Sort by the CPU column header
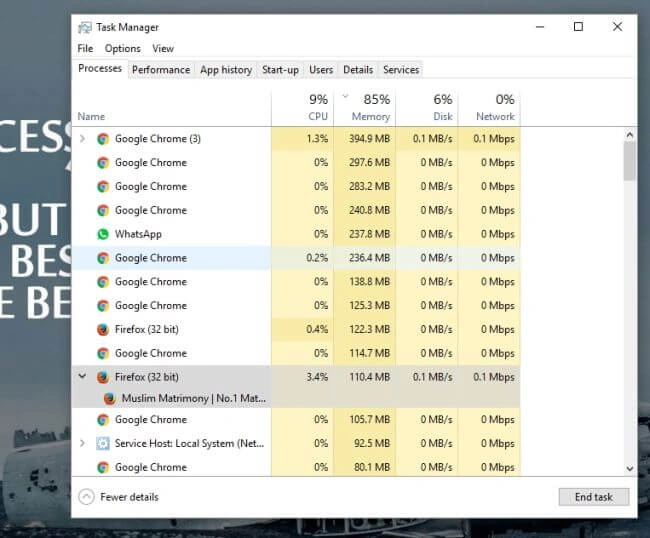Viewport: 650px width, 538px height. click(318, 116)
